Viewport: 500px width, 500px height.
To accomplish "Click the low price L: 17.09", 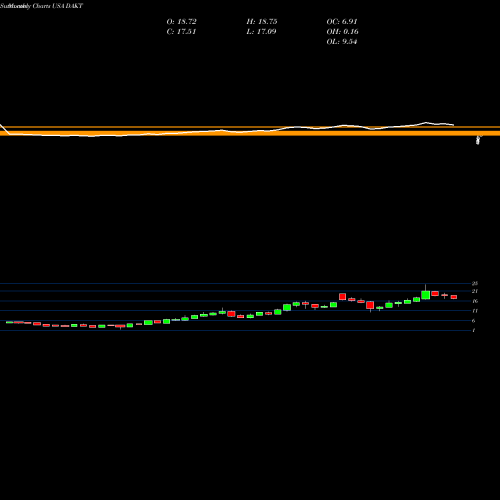I will coord(261,32).
